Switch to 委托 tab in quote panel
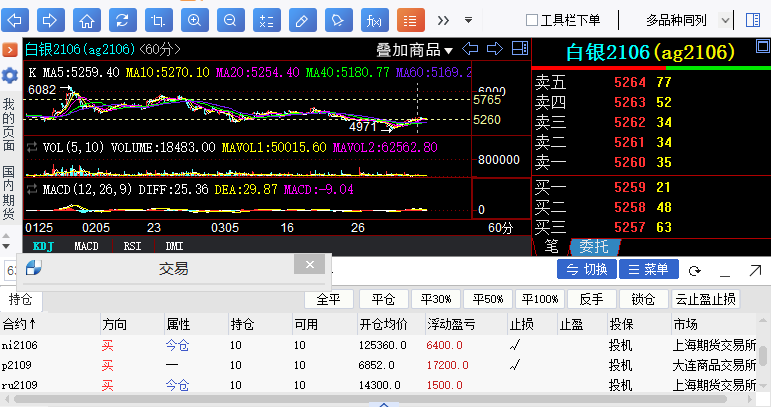This screenshot has width=771, height=407. 594,246
